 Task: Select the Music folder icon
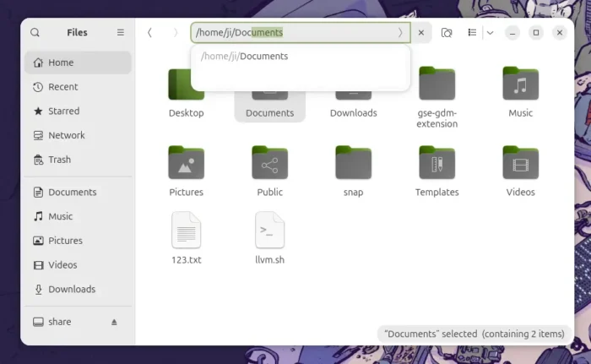[520, 86]
